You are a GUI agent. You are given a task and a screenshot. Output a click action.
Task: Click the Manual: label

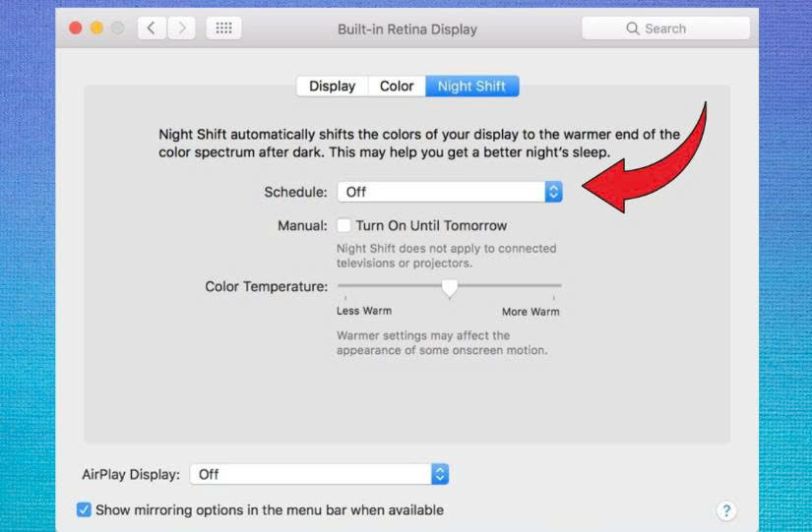pos(302,225)
